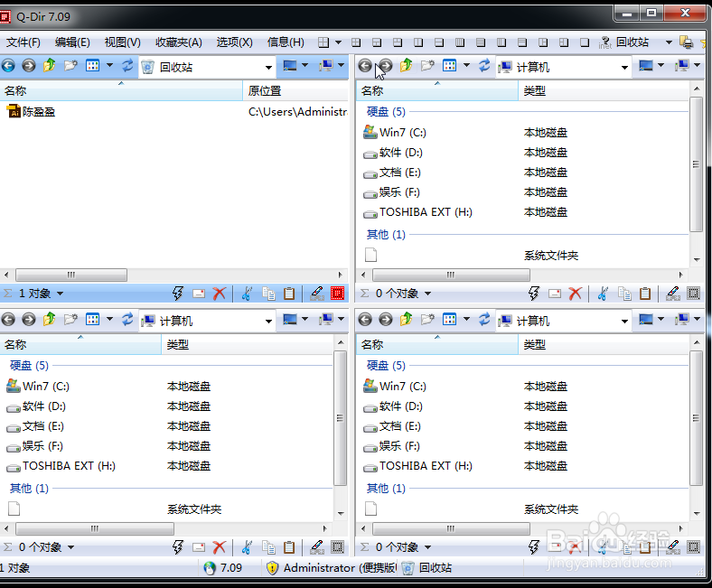Image resolution: width=712 pixels, height=588 pixels.
Task: Switch to four vertical columns layout
Action: click(x=460, y=42)
